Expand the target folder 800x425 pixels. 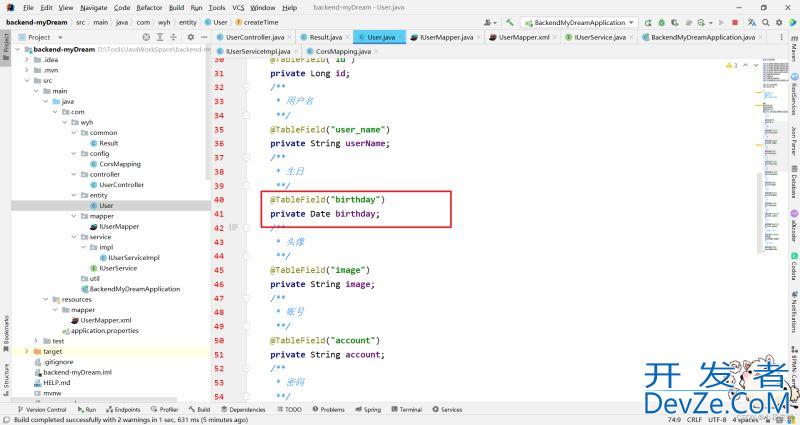coord(27,352)
